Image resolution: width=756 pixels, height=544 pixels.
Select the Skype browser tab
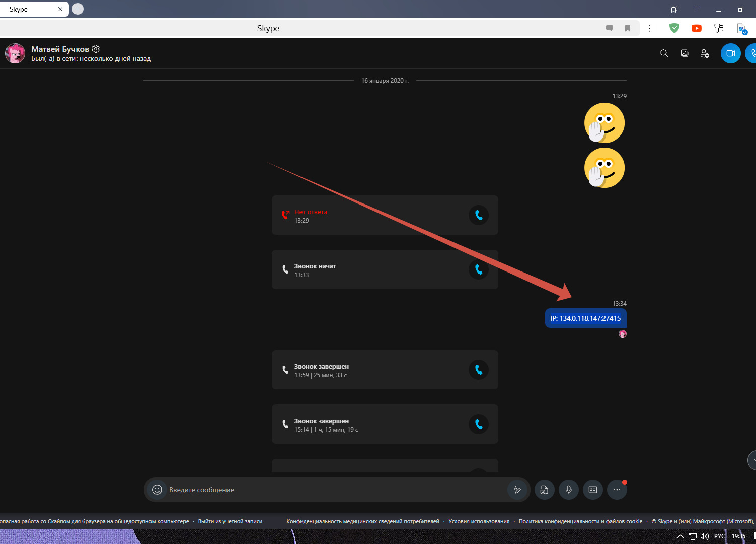(34, 9)
